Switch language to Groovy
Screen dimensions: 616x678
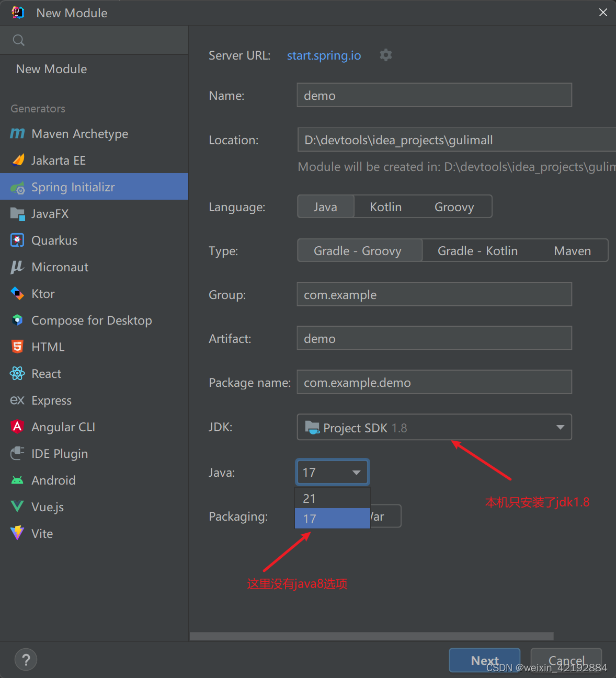pos(453,206)
